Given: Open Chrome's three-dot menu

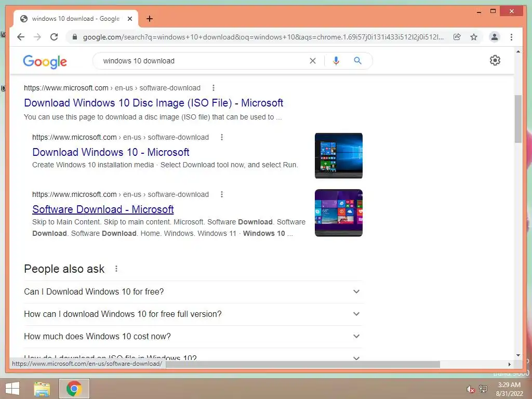Looking at the screenshot, I should 511,37.
